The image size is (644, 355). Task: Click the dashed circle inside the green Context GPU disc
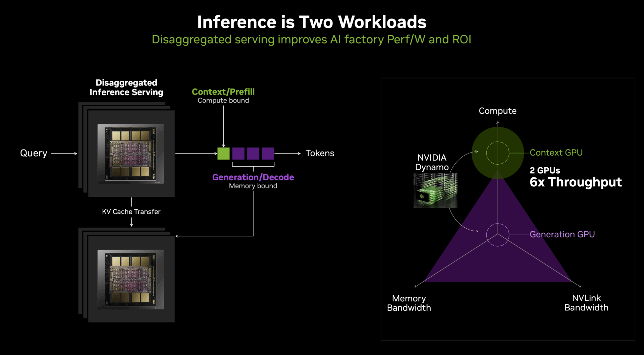497,153
